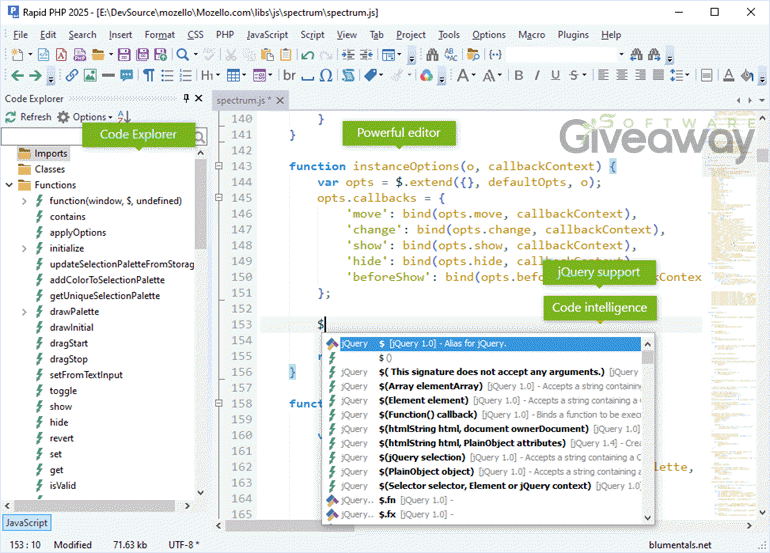This screenshot has width=770, height=553.
Task: Click the new PHP document icon
Action: click(x=80, y=55)
